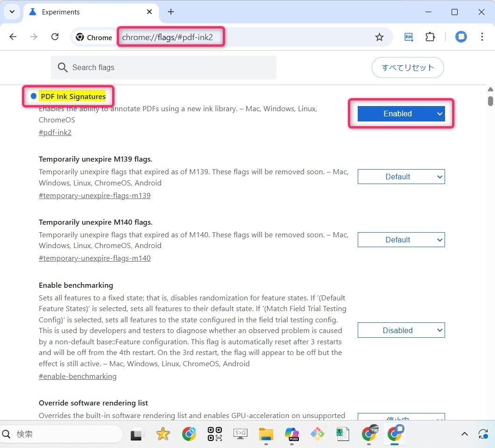The image size is (495, 448).
Task: Click the profile avatar icon
Action: pos(461,37)
